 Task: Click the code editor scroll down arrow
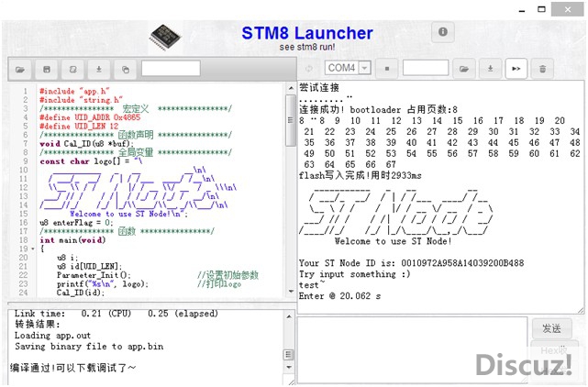[x=291, y=292]
